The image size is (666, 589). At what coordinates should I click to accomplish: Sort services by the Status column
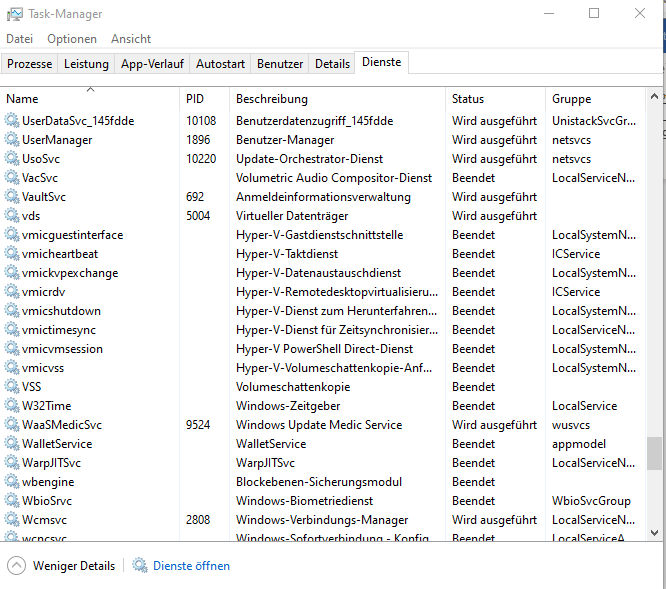click(468, 99)
